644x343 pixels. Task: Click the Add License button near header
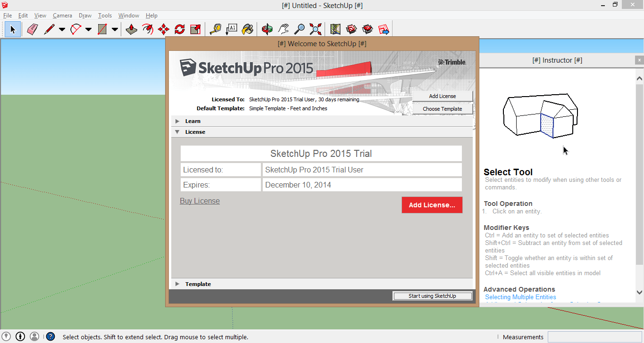443,96
